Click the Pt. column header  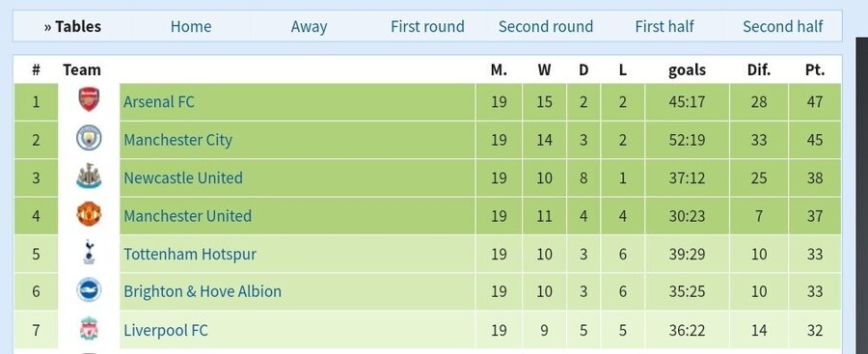815,70
